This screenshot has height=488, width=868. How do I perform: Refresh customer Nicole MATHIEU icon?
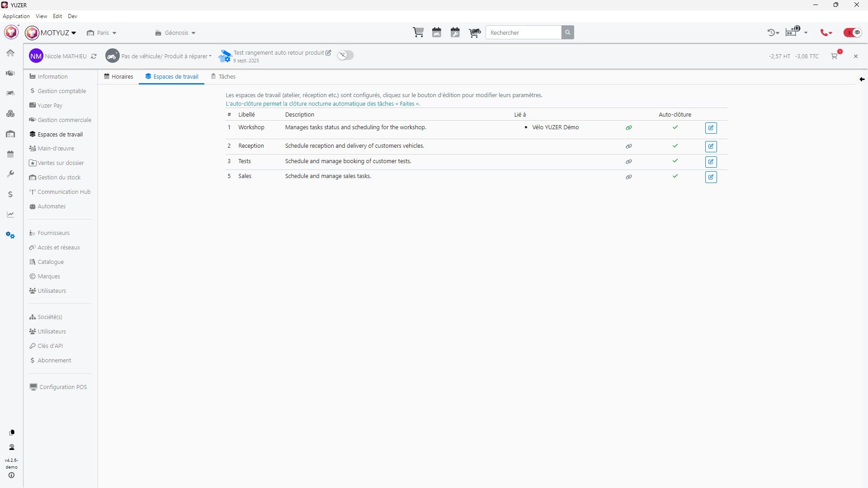point(94,56)
